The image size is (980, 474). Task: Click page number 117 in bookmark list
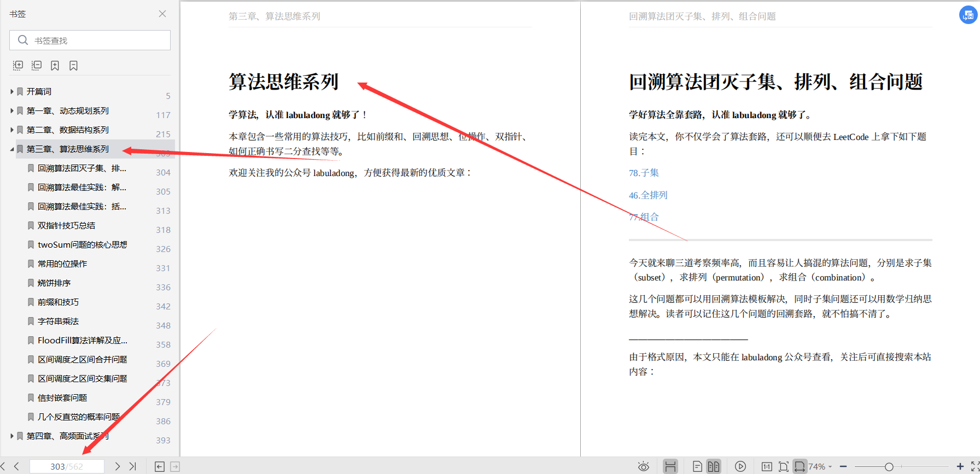pyautogui.click(x=163, y=115)
